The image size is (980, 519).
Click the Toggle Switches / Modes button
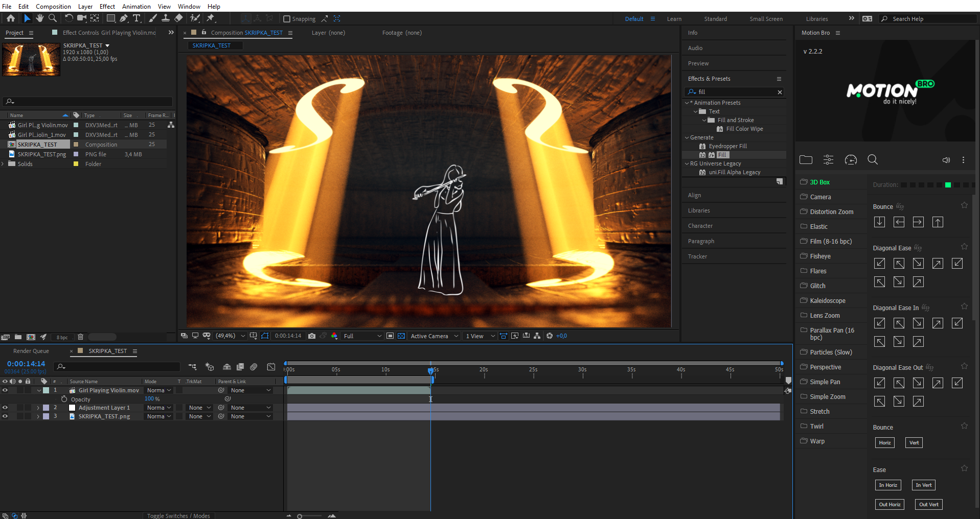coord(178,515)
